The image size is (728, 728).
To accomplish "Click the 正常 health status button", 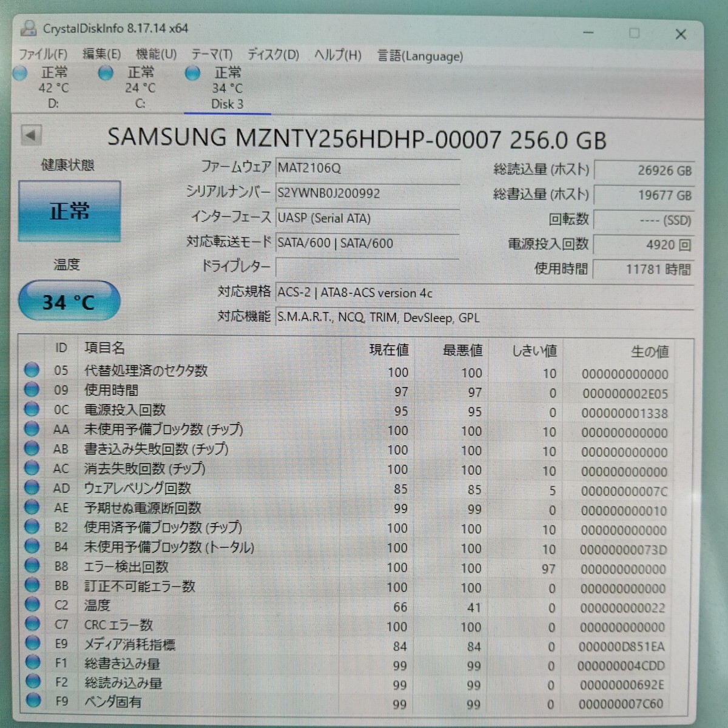I will [69, 211].
